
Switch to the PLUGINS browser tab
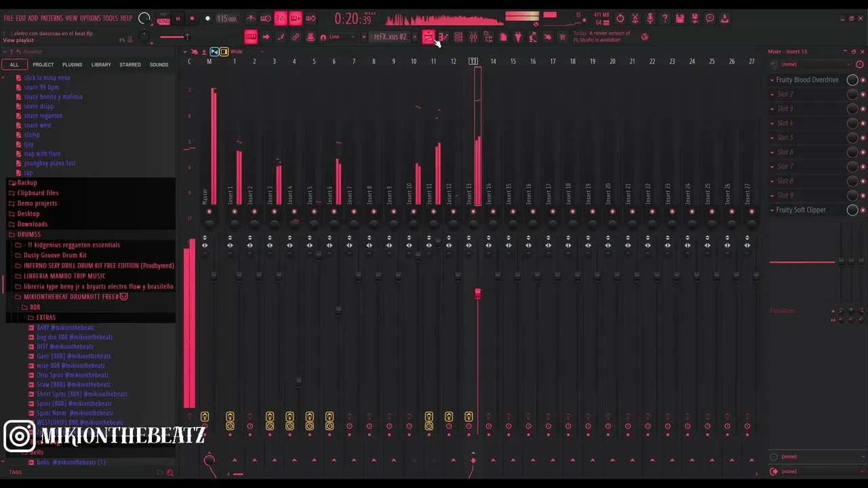pyautogui.click(x=72, y=64)
